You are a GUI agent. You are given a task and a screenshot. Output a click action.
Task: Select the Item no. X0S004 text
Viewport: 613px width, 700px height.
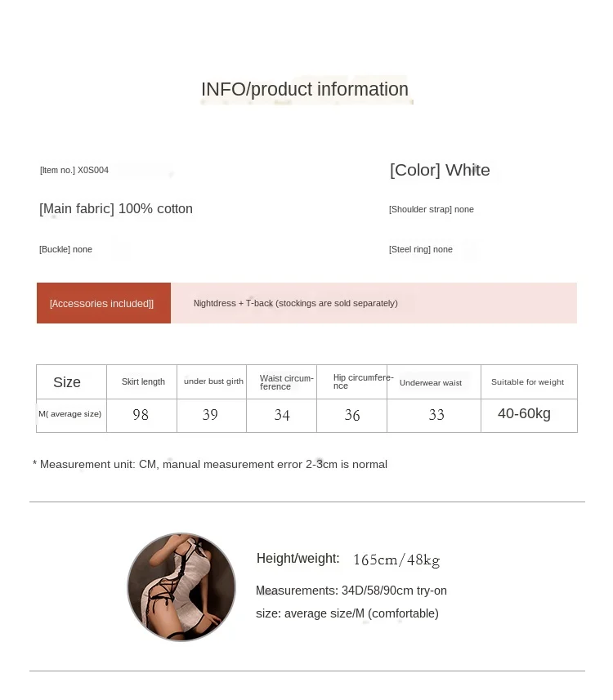pyautogui.click(x=74, y=170)
